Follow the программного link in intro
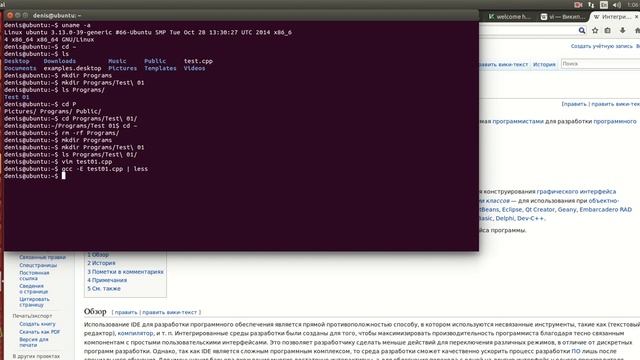The image size is (640, 360). [615, 121]
